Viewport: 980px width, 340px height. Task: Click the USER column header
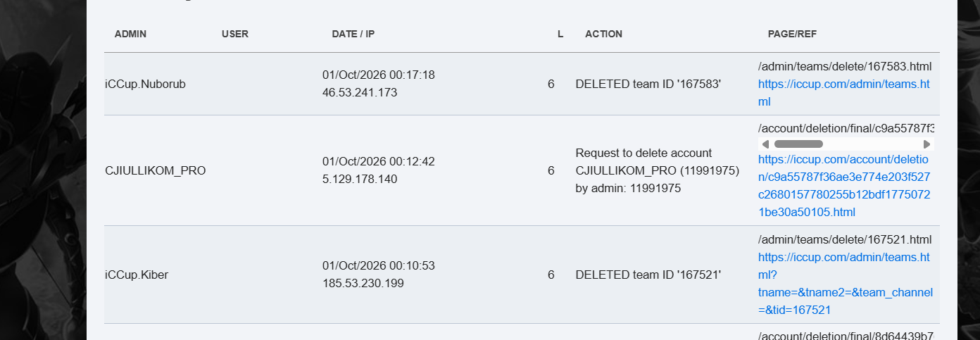click(x=235, y=34)
